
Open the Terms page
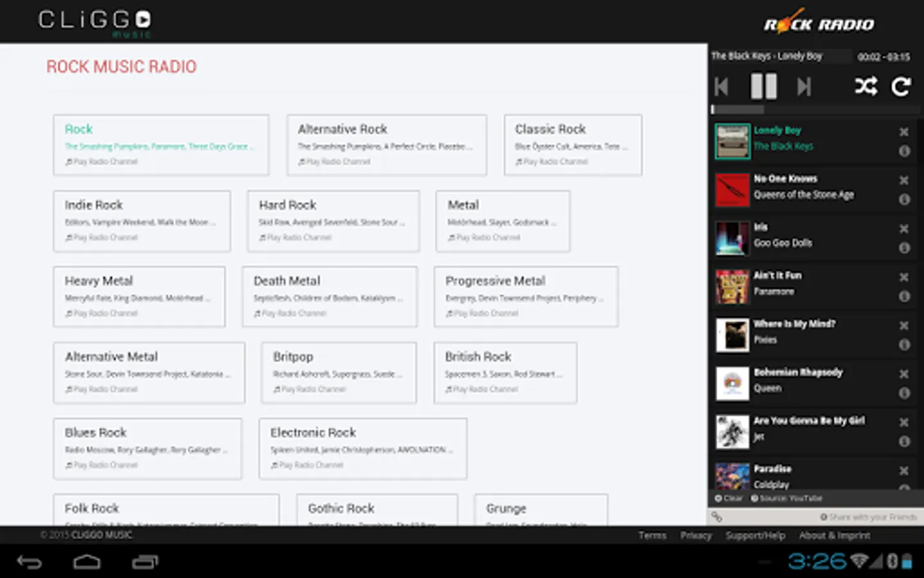tap(653, 536)
